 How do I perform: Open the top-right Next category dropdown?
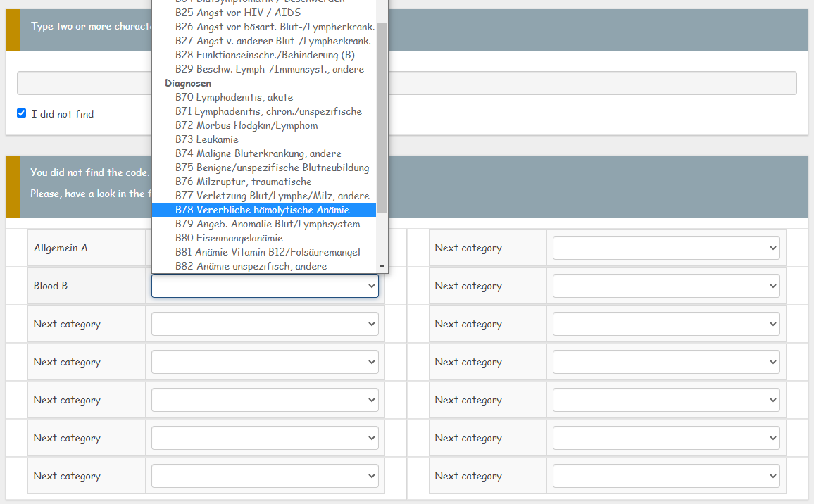click(665, 248)
